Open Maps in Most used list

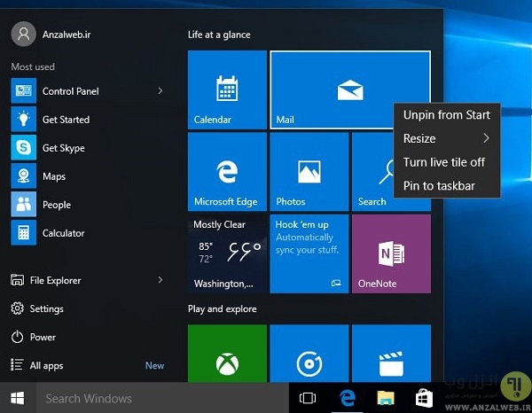pos(54,176)
